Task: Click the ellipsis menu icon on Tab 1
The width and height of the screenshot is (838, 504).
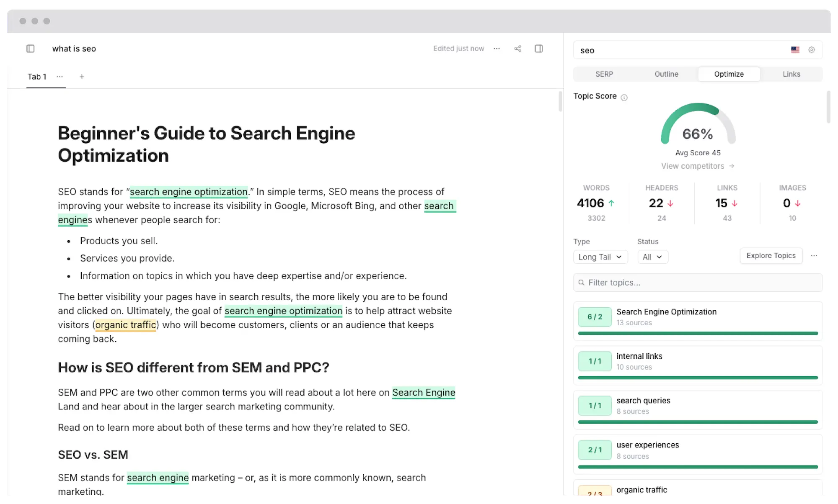Action: [59, 77]
